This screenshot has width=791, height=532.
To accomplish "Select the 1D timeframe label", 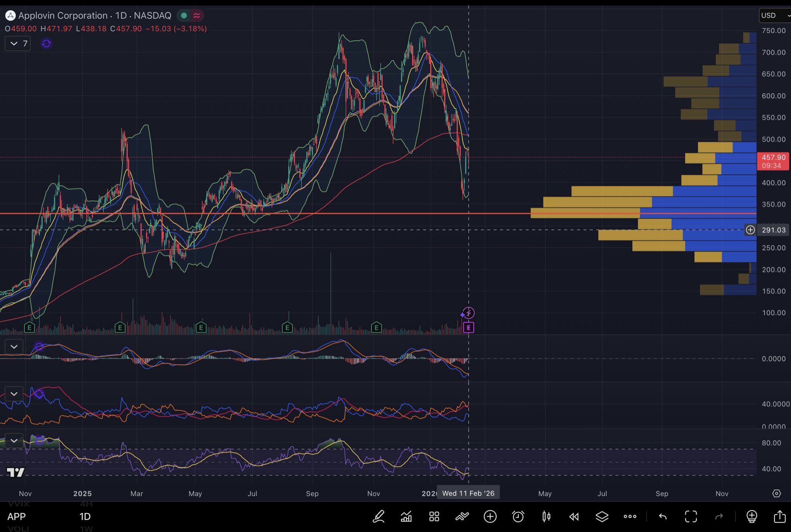I will pyautogui.click(x=85, y=517).
